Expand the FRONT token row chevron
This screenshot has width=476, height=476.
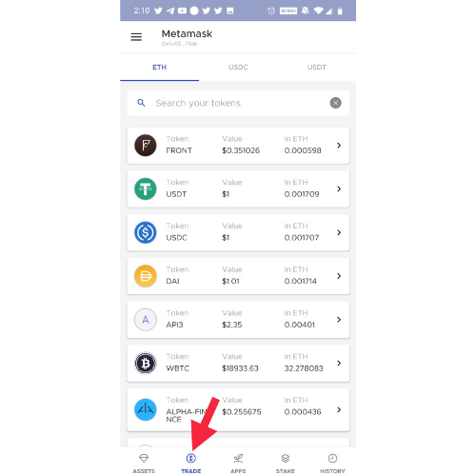[339, 146]
